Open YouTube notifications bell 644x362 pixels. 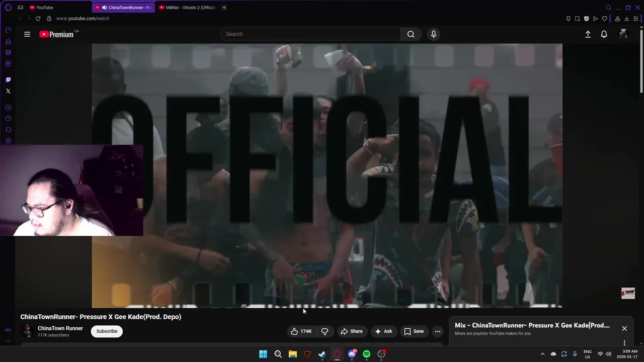pyautogui.click(x=604, y=34)
